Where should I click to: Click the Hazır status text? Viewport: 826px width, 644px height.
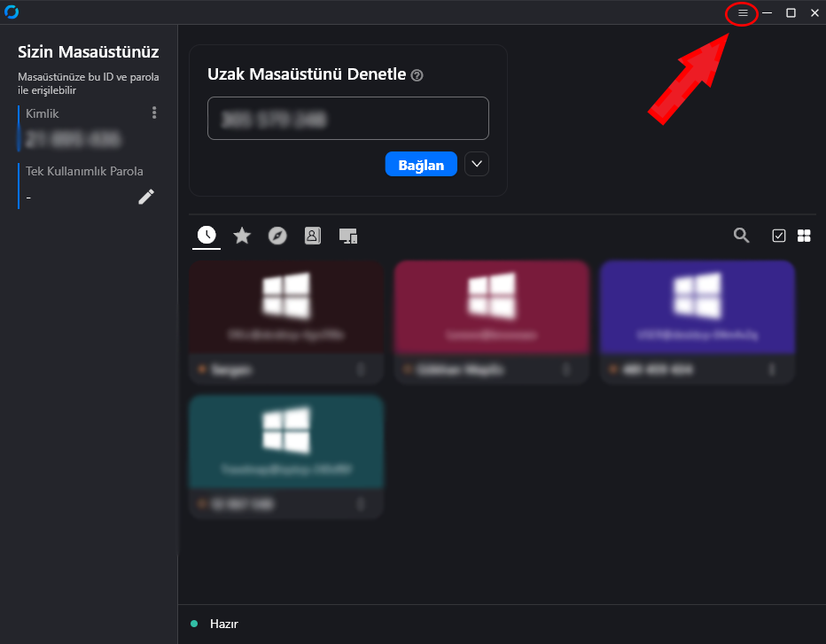224,624
